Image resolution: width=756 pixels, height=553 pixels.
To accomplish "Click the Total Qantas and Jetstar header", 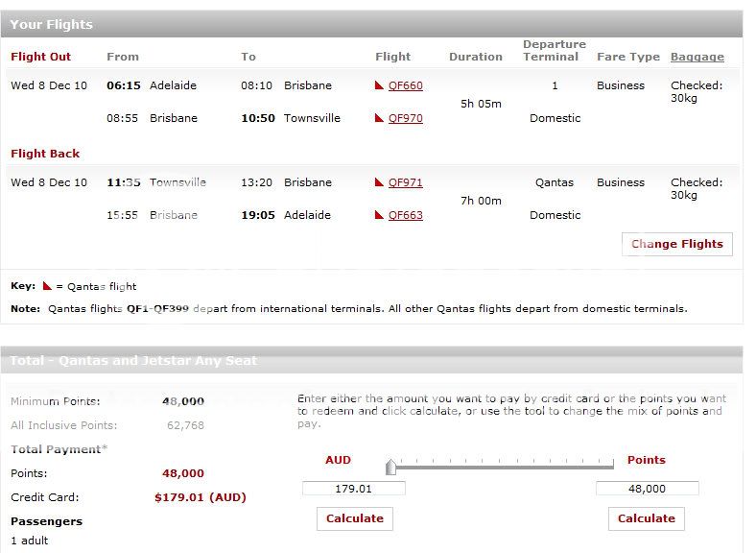I will tap(133, 361).
